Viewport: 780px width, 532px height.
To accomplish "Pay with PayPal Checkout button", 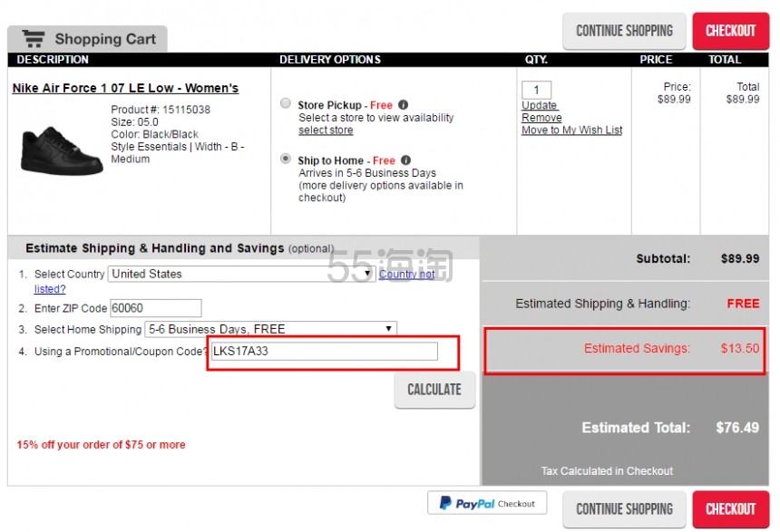I will coord(487,503).
